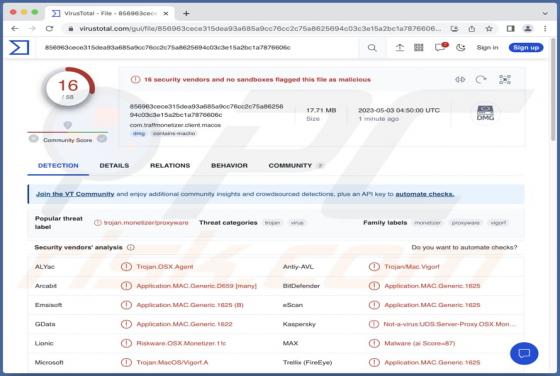This screenshot has width=560, height=376.
Task: Open the automate checks link
Action: [425, 194]
